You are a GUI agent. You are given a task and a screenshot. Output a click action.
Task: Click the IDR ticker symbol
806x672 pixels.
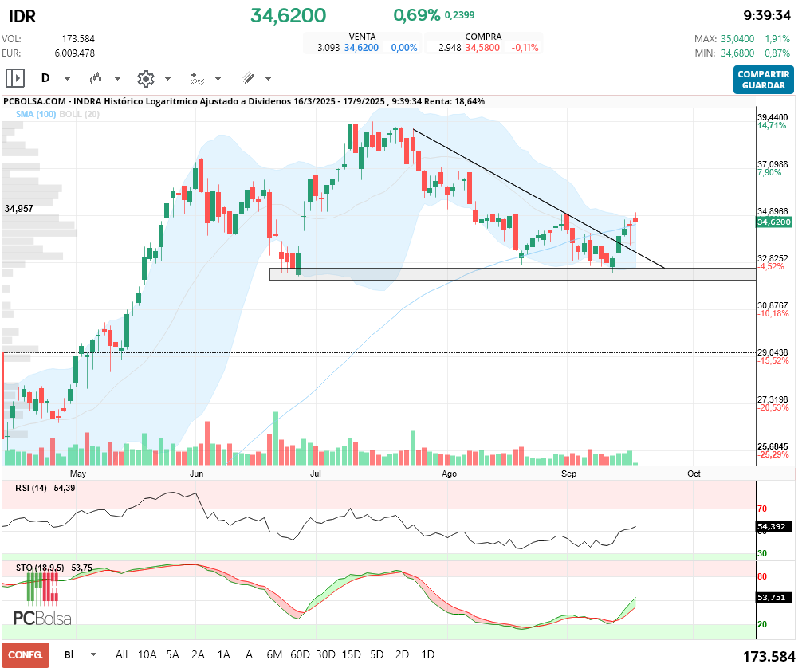[x=22, y=17]
